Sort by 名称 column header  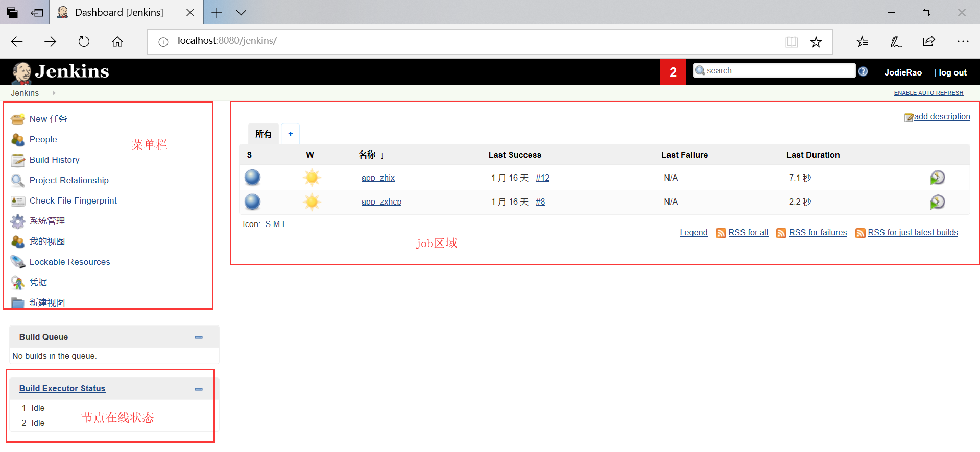[x=371, y=155]
